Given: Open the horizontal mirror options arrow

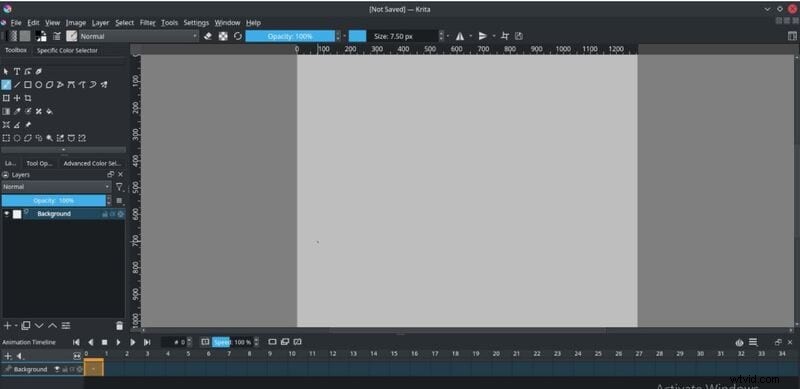Looking at the screenshot, I should click(470, 36).
